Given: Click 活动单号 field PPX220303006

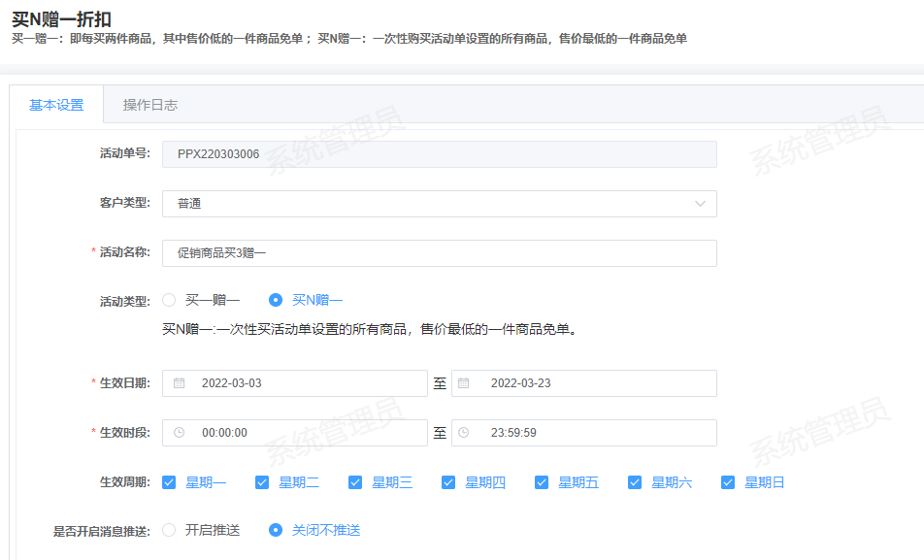Looking at the screenshot, I should click(440, 154).
